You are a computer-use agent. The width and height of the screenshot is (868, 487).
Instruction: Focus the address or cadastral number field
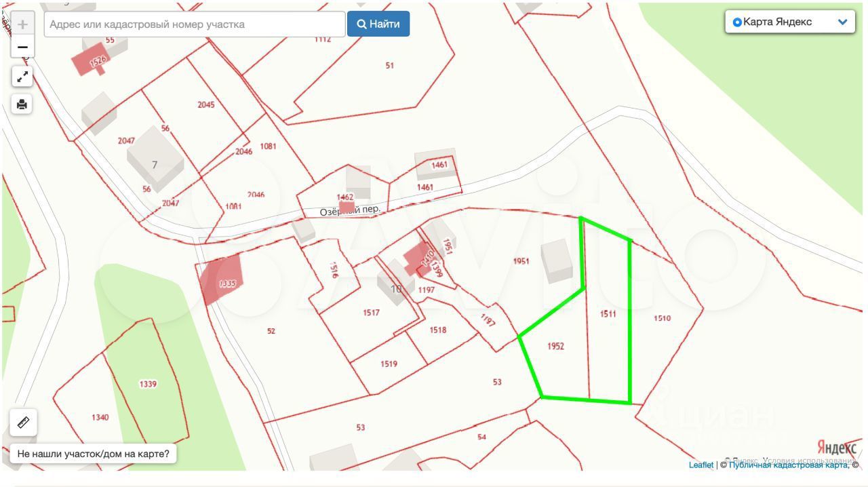(x=195, y=24)
